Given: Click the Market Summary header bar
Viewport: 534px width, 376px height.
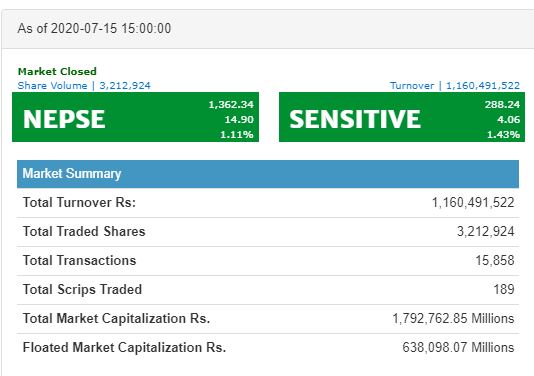Looking at the screenshot, I should [x=268, y=174].
